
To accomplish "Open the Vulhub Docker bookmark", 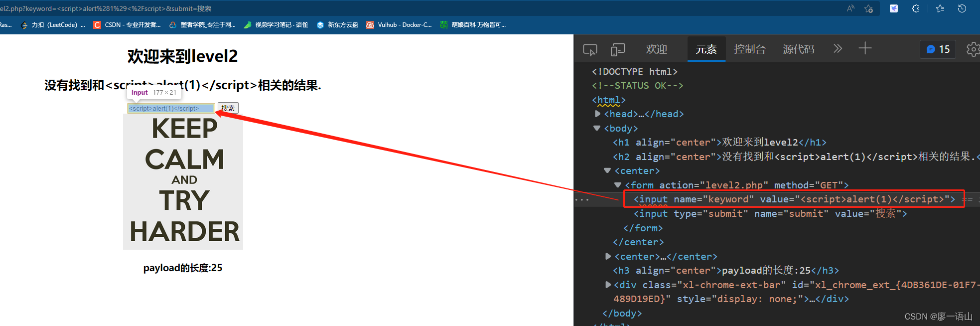I will (399, 25).
